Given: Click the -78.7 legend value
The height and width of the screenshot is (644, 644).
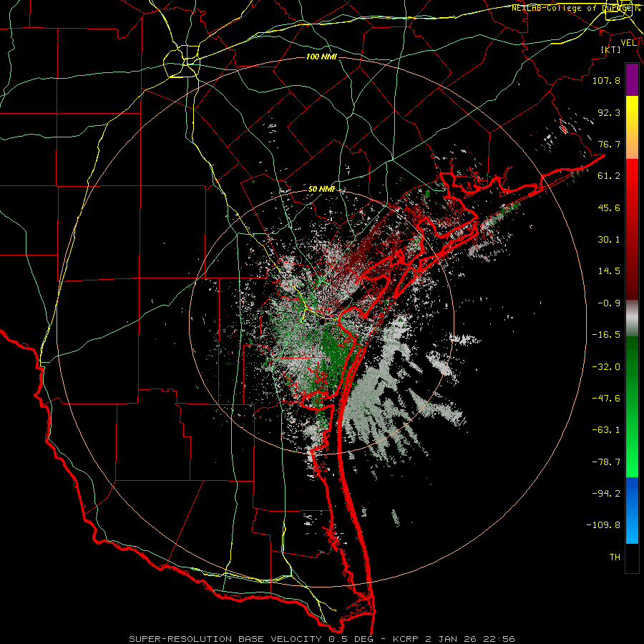Looking at the screenshot, I should point(606,462).
